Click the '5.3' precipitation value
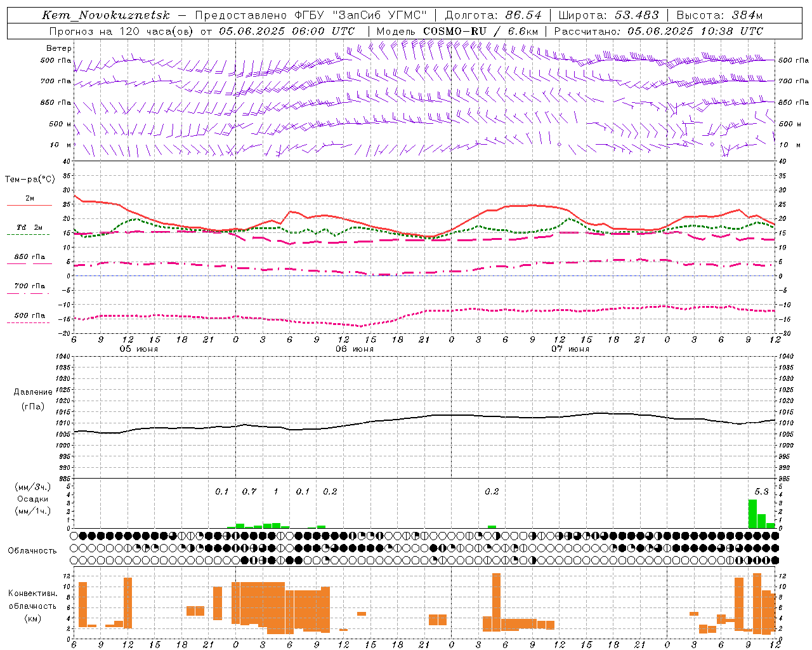This screenshot has width=812, height=650. pyautogui.click(x=761, y=492)
